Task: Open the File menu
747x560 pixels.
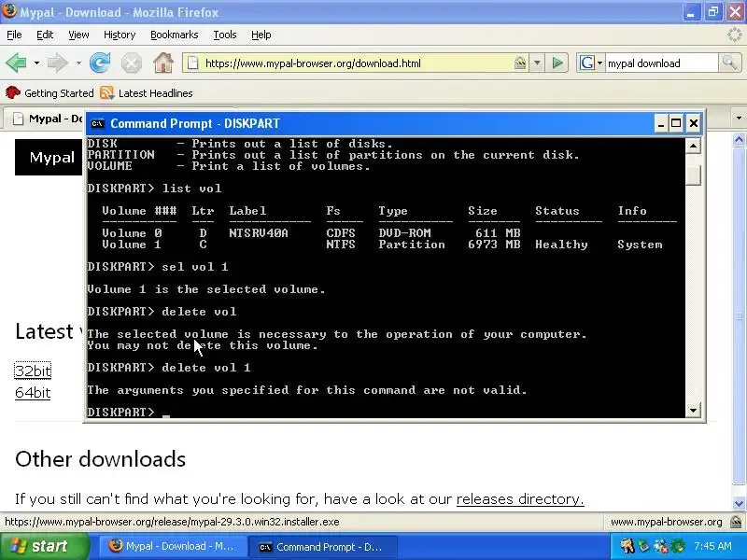Action: (x=14, y=35)
